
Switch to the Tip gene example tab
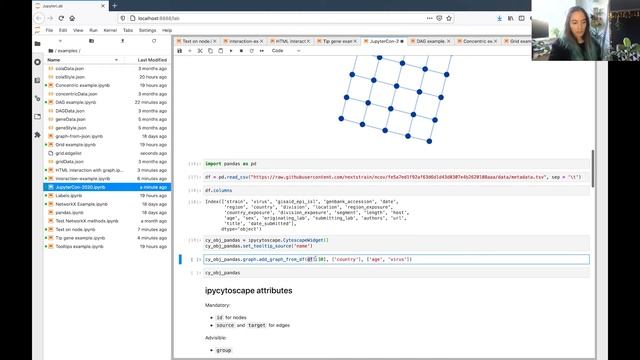[x=337, y=41]
